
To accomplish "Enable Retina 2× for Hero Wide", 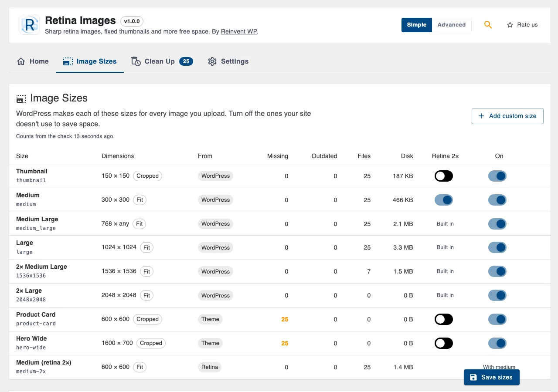I will click(444, 343).
